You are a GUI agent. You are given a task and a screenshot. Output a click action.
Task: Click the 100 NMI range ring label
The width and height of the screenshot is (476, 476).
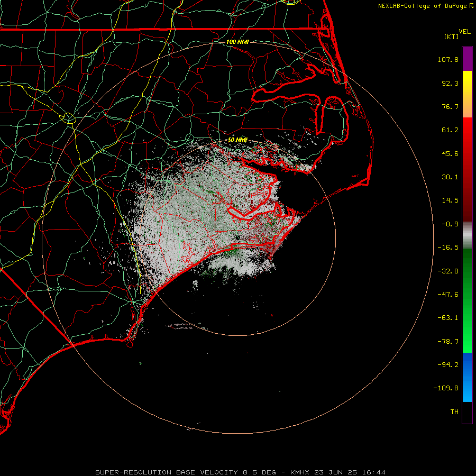(237, 42)
